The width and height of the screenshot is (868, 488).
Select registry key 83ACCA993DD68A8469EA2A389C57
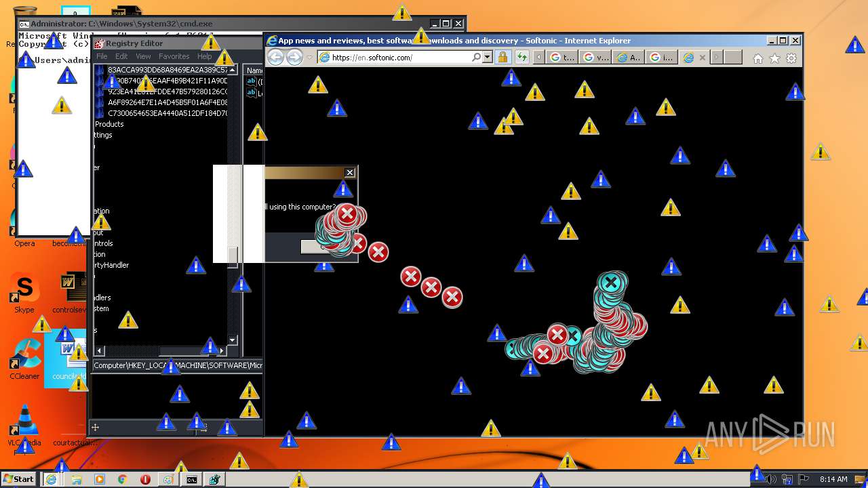(167, 70)
